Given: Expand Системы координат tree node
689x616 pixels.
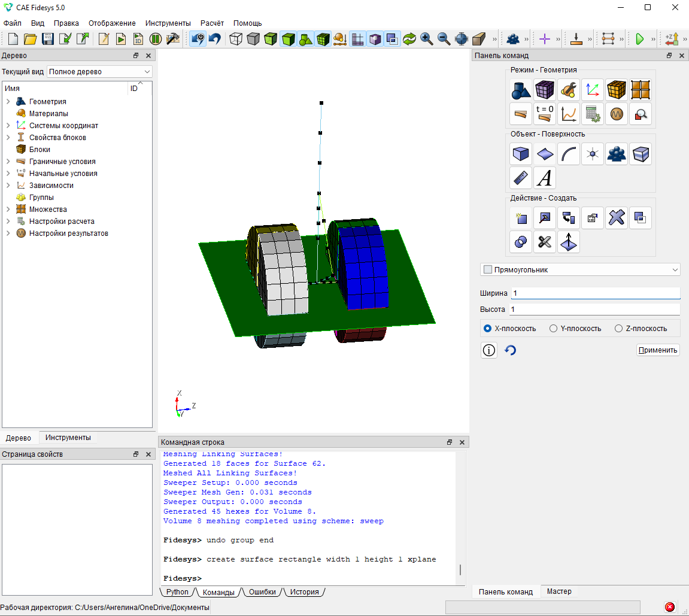Looking at the screenshot, I should point(8,125).
